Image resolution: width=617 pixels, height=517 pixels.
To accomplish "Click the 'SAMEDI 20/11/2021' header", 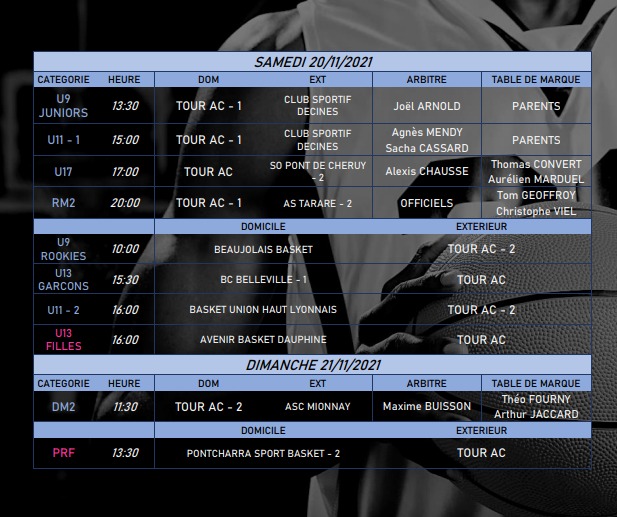I will click(x=313, y=62).
